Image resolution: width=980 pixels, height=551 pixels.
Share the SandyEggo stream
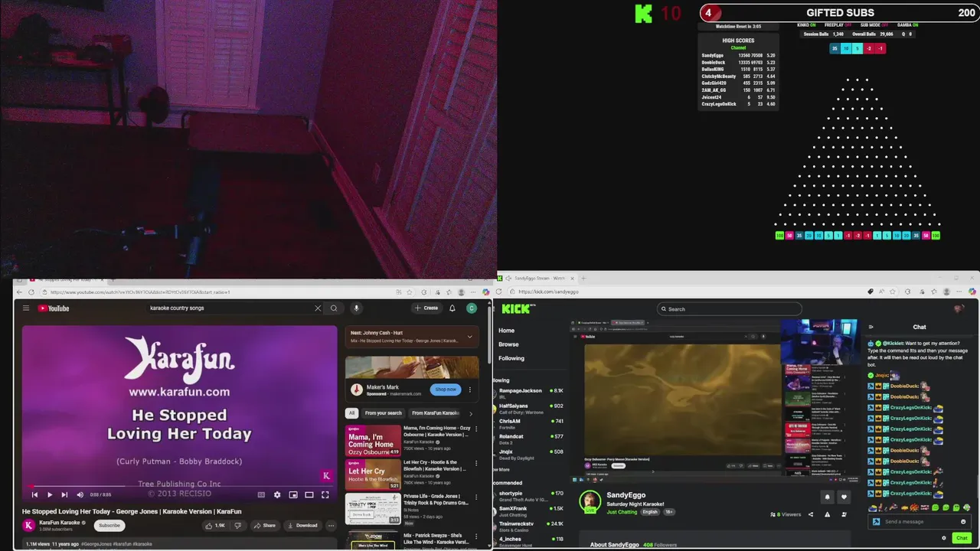coord(811,514)
